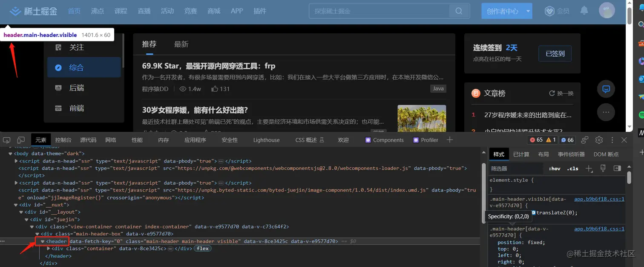Open the Outlook icon in browser sidebar
This screenshot has height=267, width=644.
641,79
